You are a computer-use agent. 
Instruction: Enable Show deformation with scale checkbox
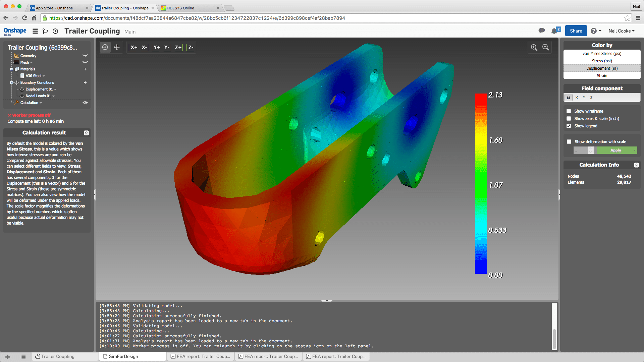569,141
